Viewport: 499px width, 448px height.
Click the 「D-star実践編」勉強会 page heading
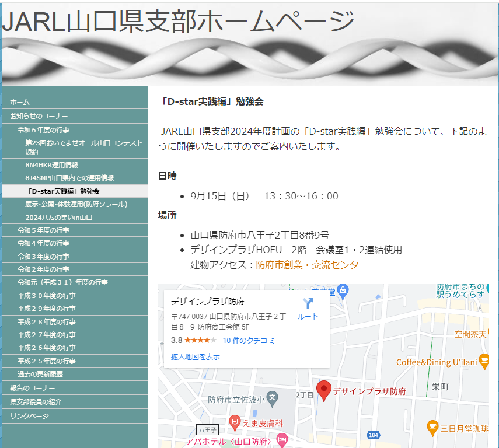coord(211,101)
